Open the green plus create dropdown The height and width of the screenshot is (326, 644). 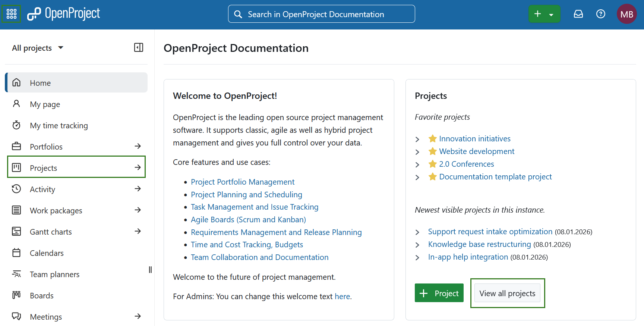click(x=544, y=14)
